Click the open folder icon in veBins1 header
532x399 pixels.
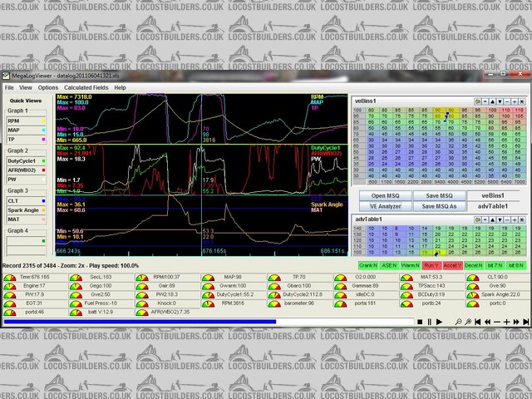pos(480,101)
